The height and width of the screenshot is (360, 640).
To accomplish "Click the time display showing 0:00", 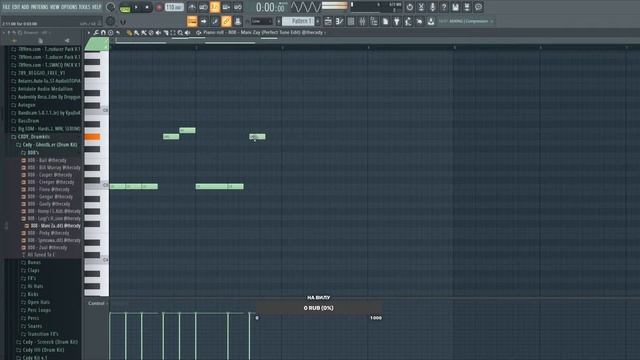I will click(269, 7).
